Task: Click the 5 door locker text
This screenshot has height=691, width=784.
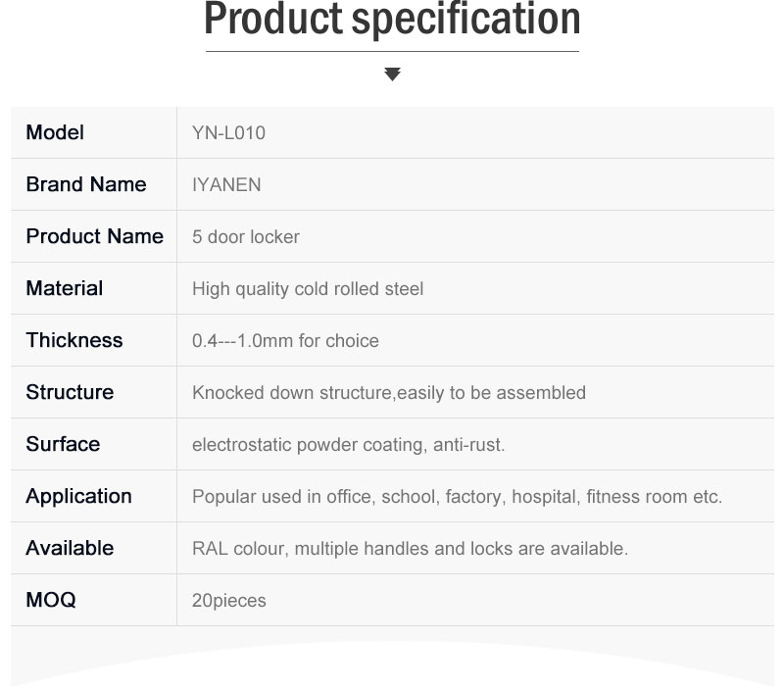Action: pos(246,237)
